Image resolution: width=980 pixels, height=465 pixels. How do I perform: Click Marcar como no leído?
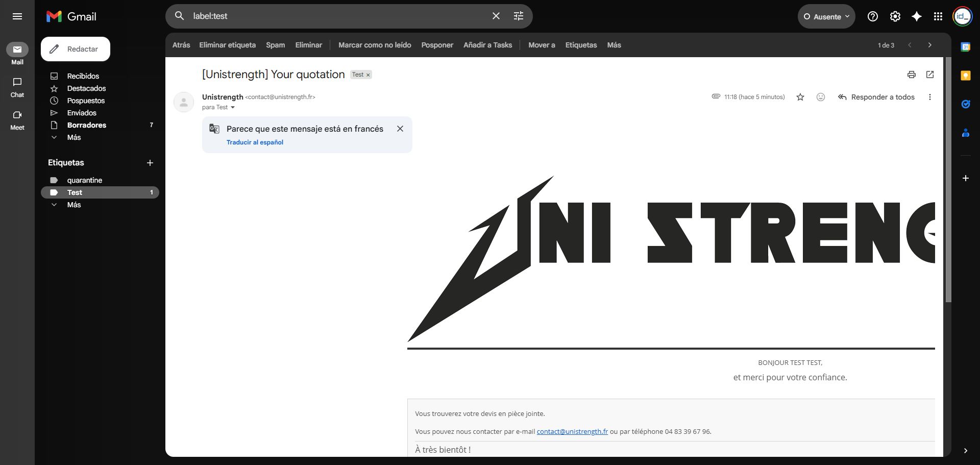[x=375, y=45]
